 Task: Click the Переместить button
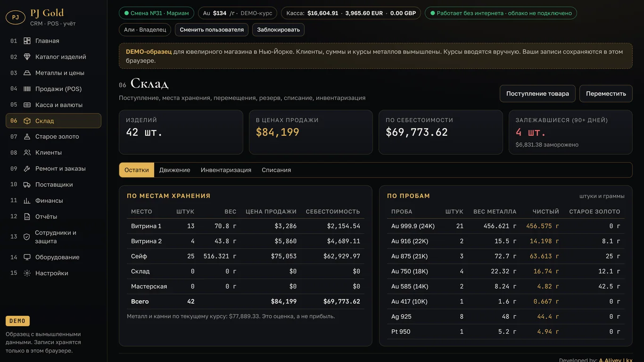tap(606, 94)
